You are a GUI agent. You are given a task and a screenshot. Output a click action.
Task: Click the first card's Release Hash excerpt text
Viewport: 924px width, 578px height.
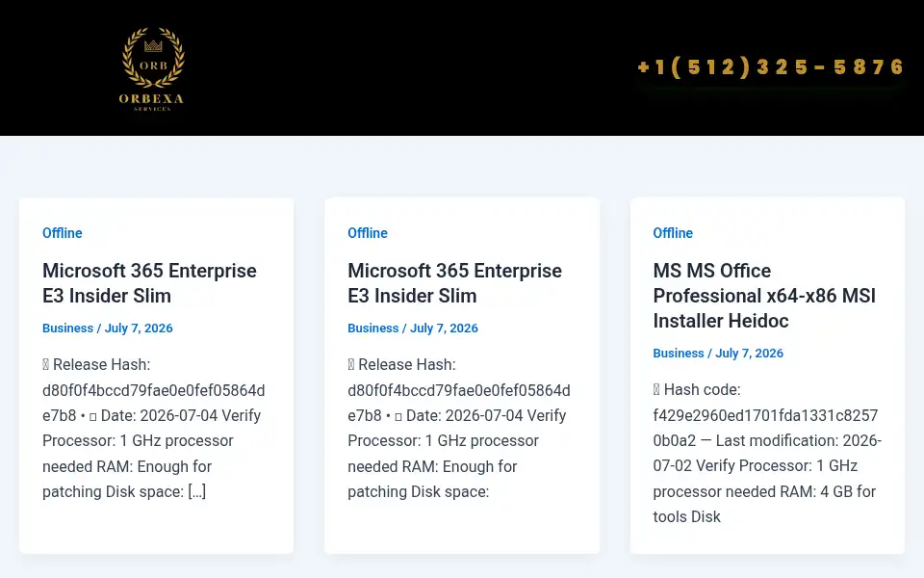point(154,428)
